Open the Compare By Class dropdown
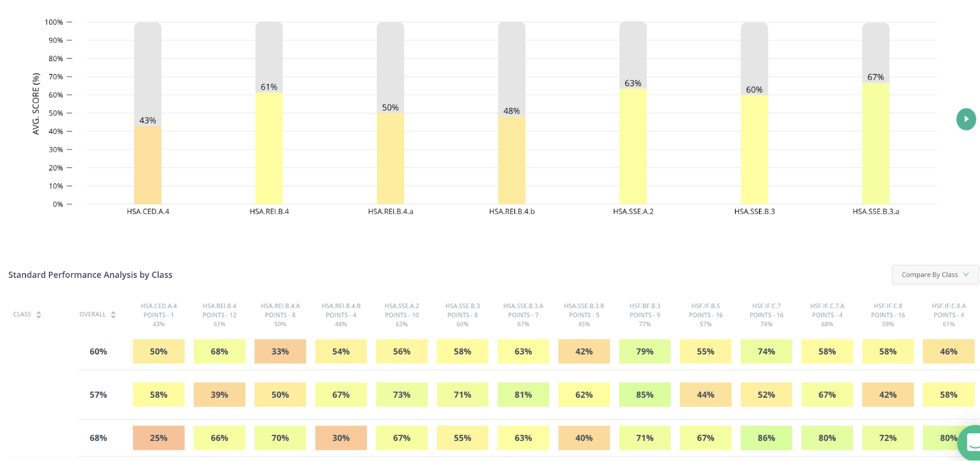The width and height of the screenshot is (980, 461). coord(934,275)
